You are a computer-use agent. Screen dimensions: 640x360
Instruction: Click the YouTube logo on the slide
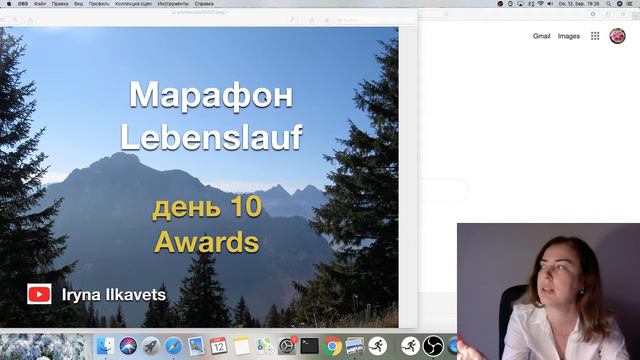click(39, 294)
